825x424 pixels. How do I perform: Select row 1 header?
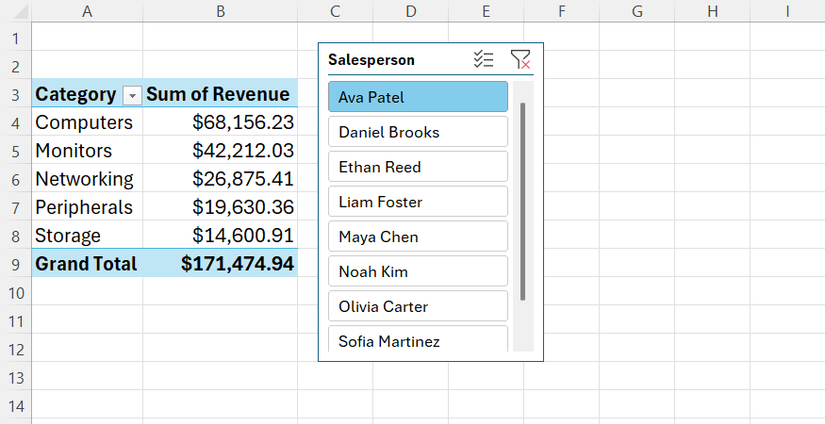(16, 38)
